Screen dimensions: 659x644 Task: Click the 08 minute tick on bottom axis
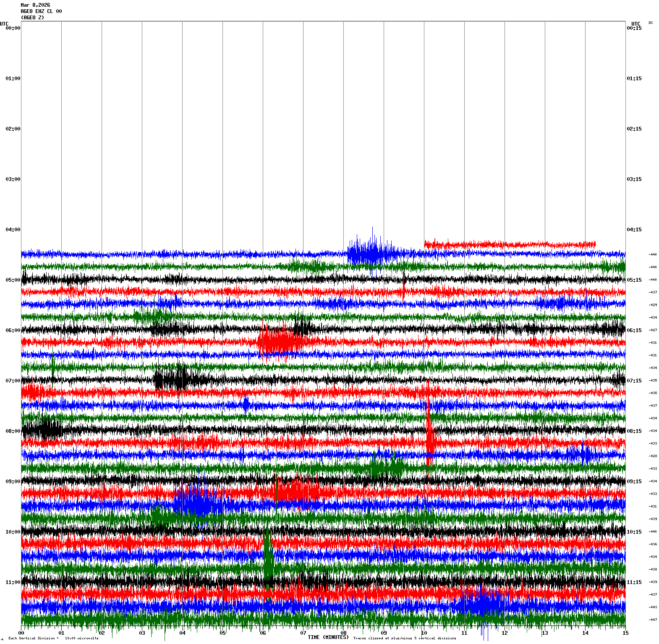click(x=343, y=633)
